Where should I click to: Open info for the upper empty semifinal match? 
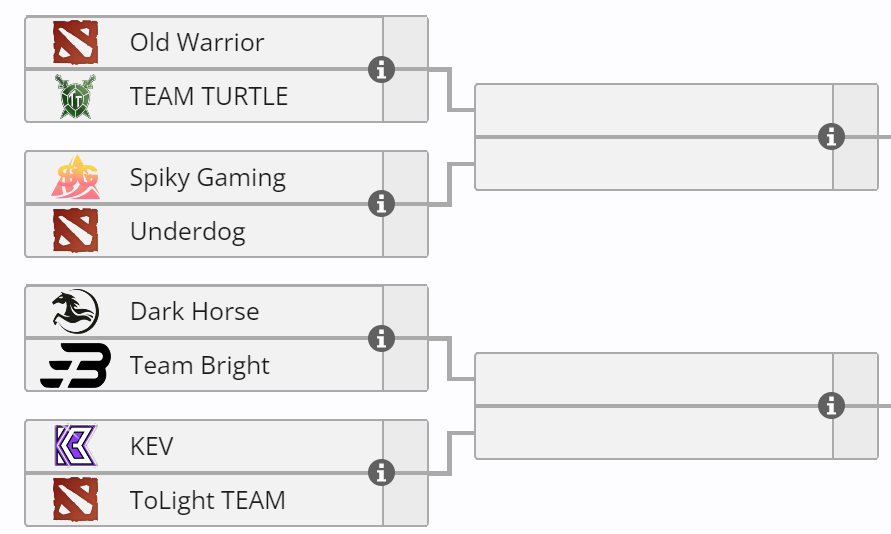click(x=831, y=137)
